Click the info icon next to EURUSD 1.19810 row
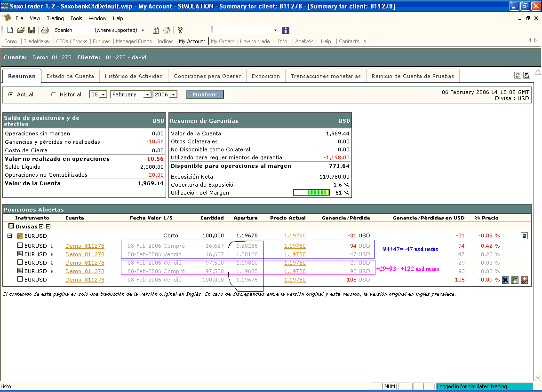The image size is (542, 392). [x=52, y=263]
